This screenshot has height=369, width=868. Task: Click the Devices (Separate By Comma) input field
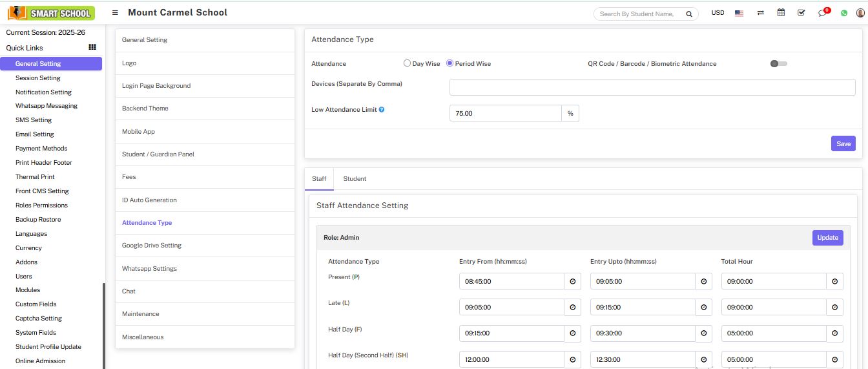point(652,87)
